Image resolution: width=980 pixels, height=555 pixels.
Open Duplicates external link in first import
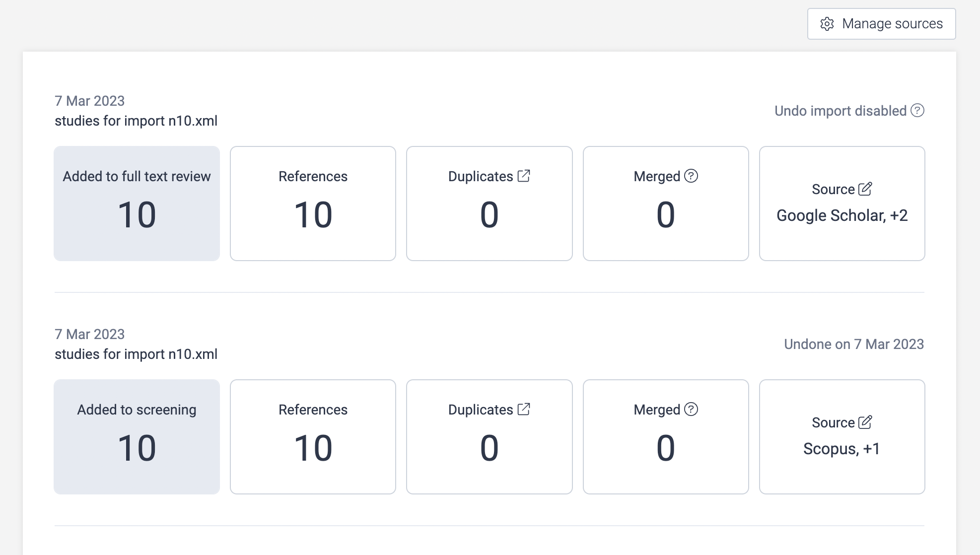(524, 176)
